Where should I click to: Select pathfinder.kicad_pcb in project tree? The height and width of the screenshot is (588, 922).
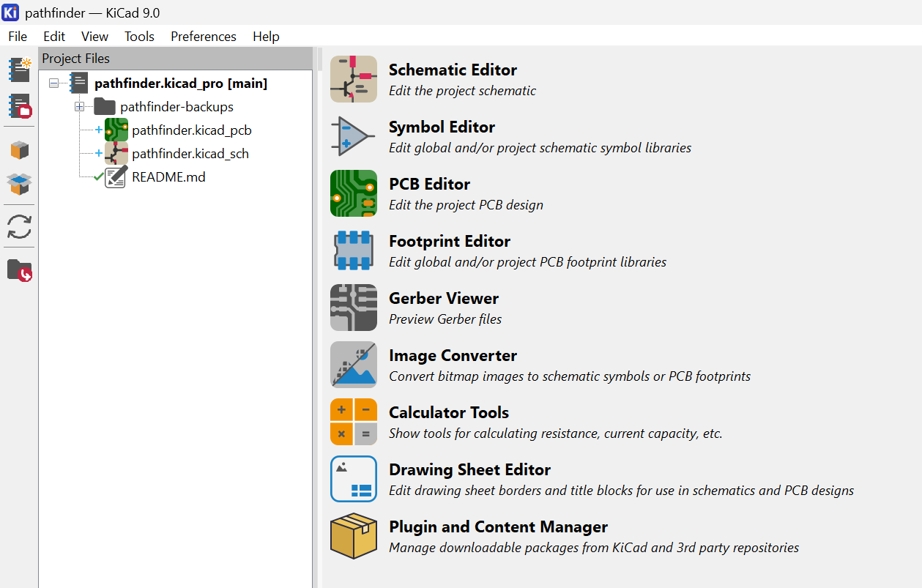[191, 130]
